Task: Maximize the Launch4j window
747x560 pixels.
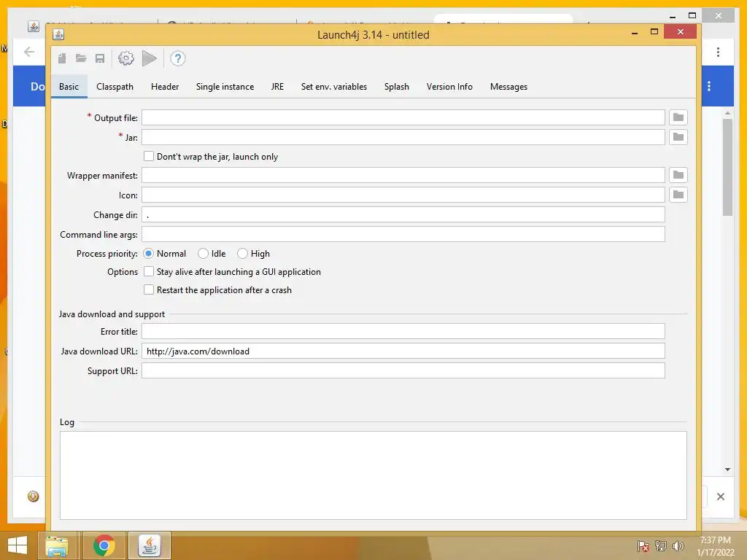Action: (654, 31)
